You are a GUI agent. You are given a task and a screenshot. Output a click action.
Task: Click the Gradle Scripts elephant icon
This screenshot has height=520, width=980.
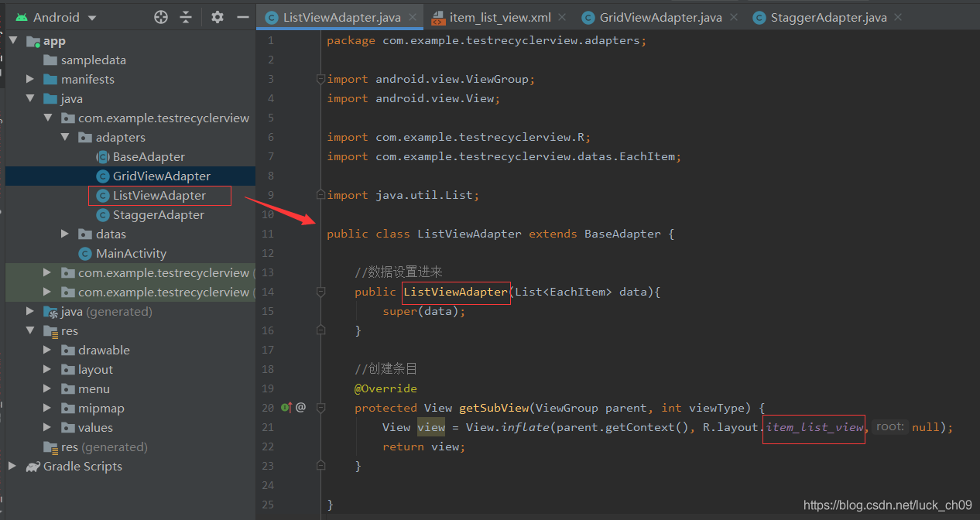coord(33,466)
